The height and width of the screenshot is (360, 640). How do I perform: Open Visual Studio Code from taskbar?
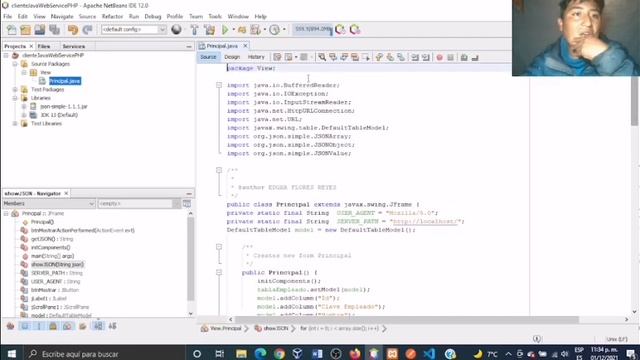pos(429,353)
